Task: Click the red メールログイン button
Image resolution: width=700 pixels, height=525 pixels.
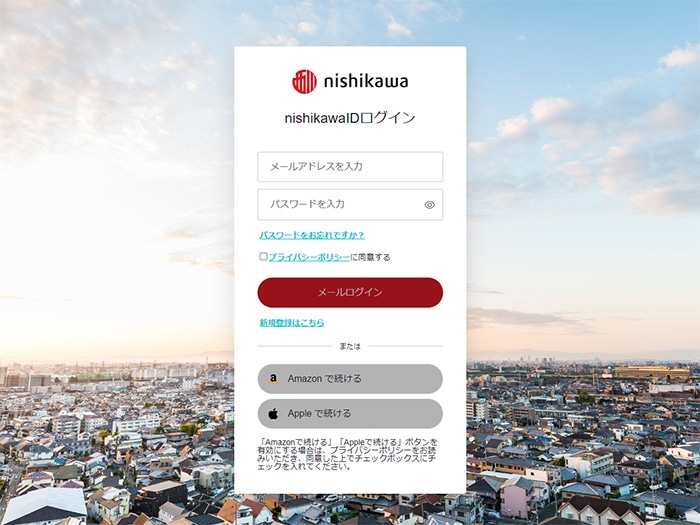Action: pos(350,292)
